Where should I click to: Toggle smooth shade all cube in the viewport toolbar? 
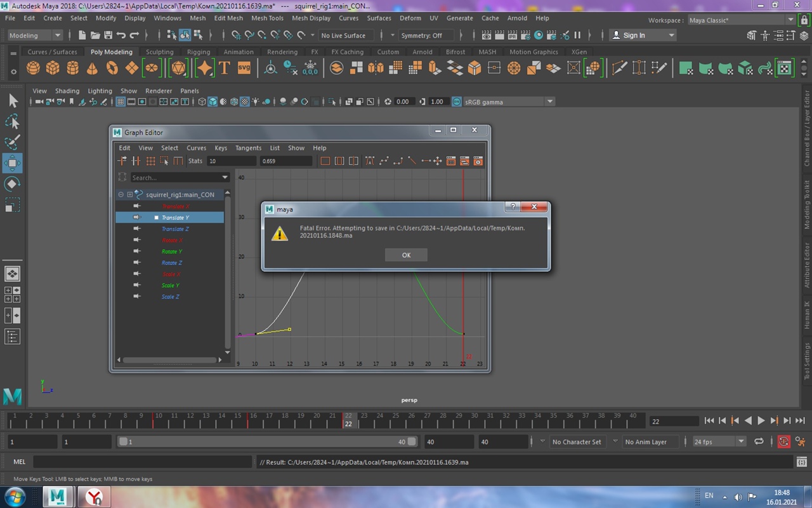213,102
